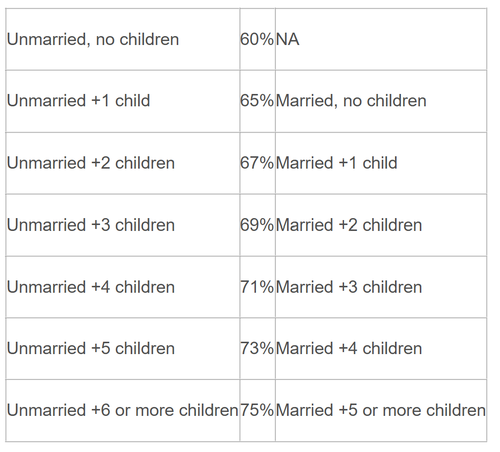
Task: Select the 'Married +4 children' cell
Action: 381,348
